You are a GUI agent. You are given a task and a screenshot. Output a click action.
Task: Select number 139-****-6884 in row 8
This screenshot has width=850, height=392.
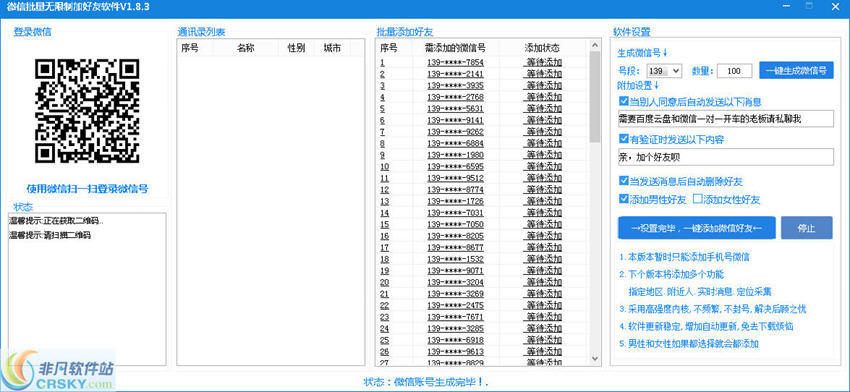click(x=455, y=143)
